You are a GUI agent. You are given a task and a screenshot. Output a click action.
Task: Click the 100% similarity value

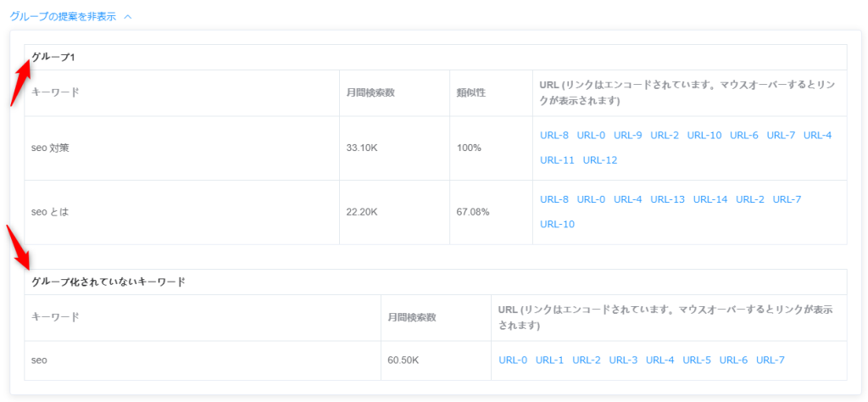point(469,148)
